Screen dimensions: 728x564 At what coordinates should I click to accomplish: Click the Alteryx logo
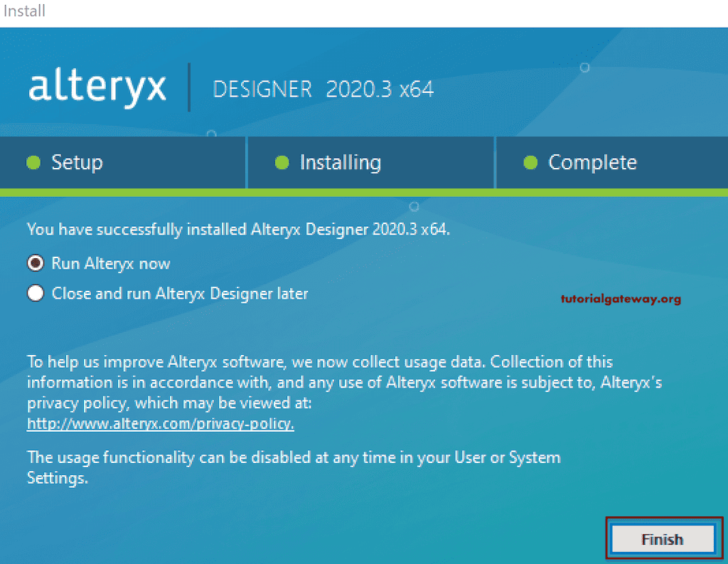tap(97, 87)
